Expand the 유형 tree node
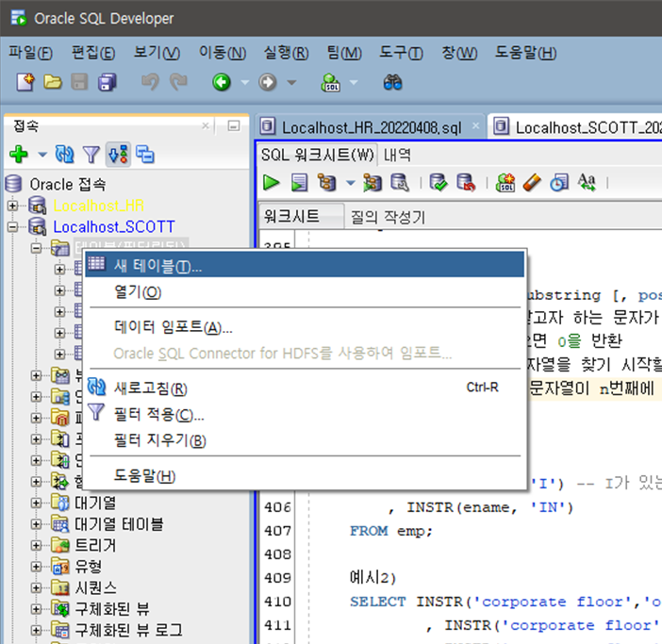Image resolution: width=662 pixels, height=644 pixels. click(x=37, y=566)
